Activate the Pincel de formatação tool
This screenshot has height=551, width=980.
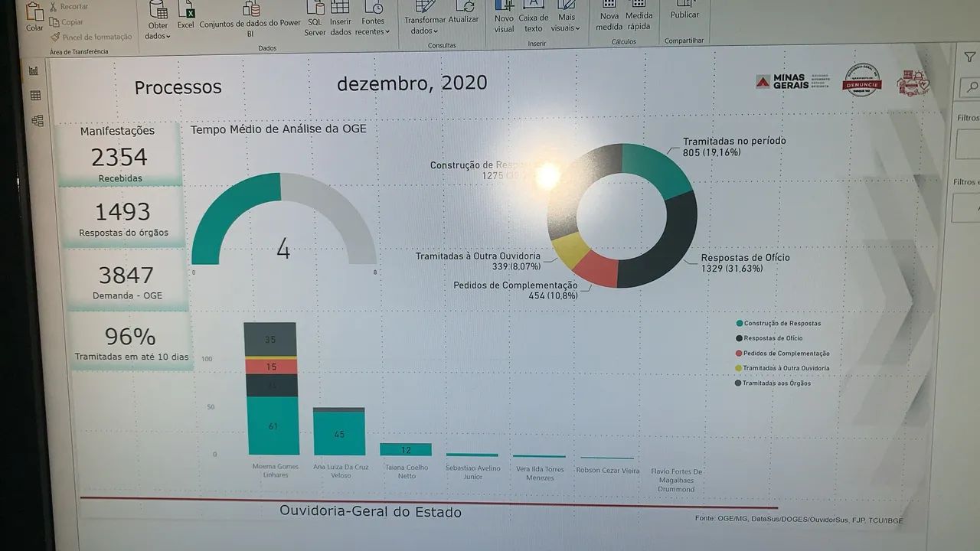click(91, 37)
